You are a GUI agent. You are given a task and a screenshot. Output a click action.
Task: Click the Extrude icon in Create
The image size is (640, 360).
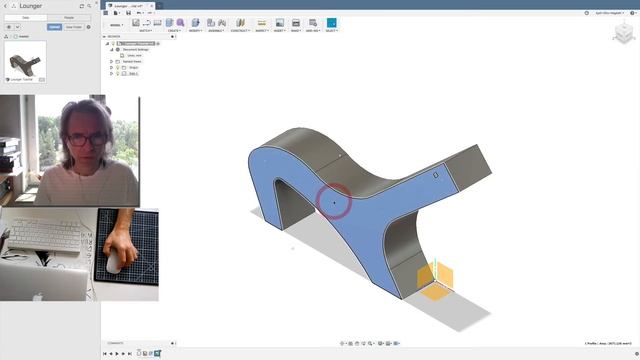pyautogui.click(x=169, y=23)
